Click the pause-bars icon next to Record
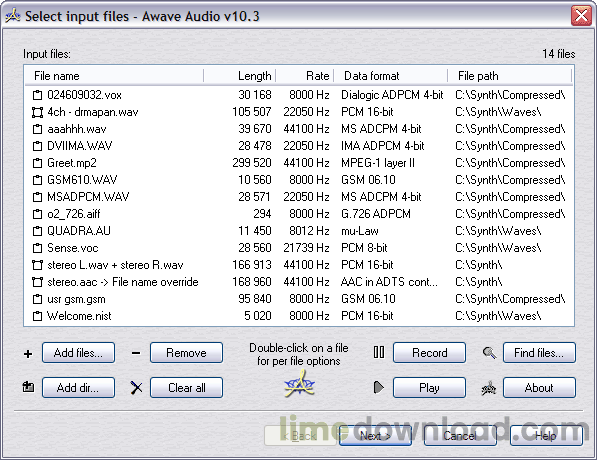The width and height of the screenshot is (597, 460). tap(379, 352)
